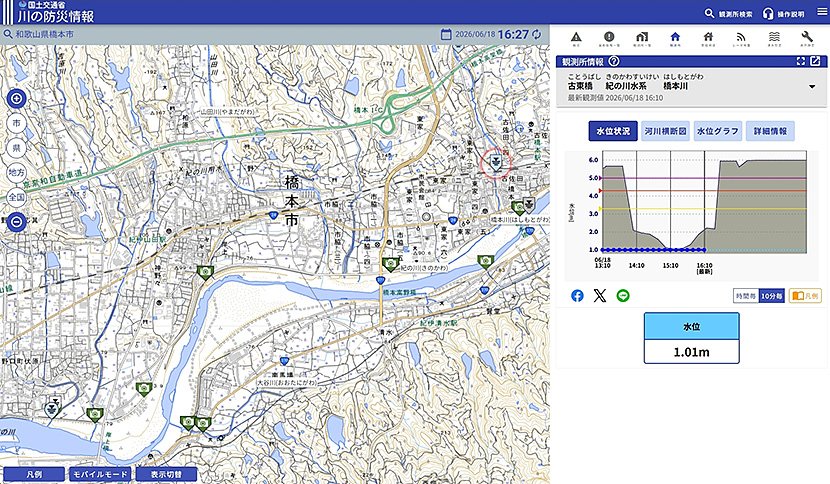830x484 pixels.
Task: Share via LINE green icon
Action: (x=623, y=295)
